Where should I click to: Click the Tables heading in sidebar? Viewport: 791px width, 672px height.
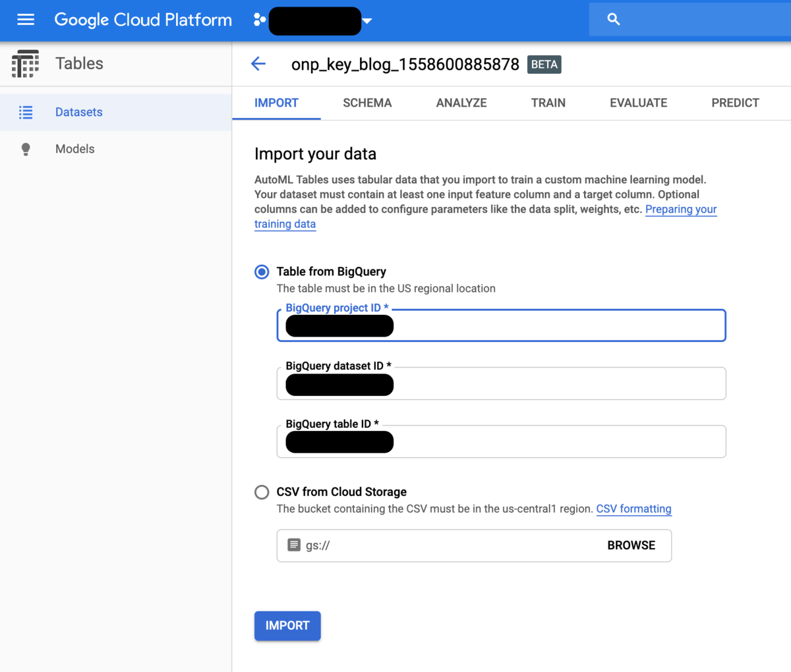pos(79,63)
